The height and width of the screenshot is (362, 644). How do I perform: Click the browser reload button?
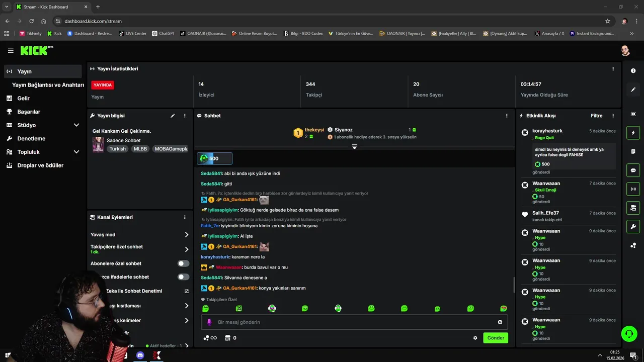tap(31, 21)
